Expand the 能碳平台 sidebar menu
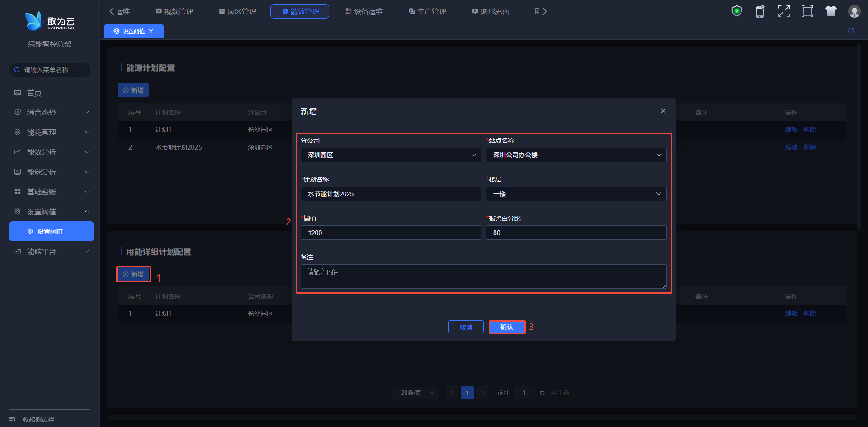 tap(87, 251)
